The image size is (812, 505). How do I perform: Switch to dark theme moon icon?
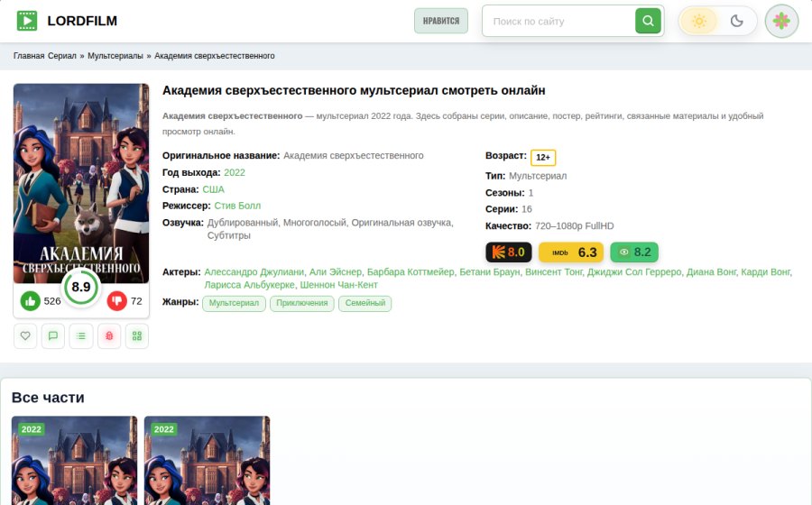click(x=736, y=22)
